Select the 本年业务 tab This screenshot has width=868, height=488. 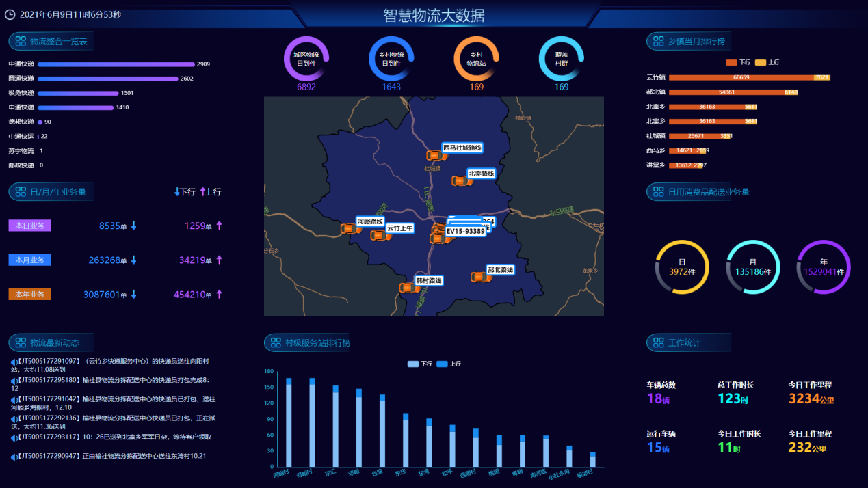(x=29, y=295)
